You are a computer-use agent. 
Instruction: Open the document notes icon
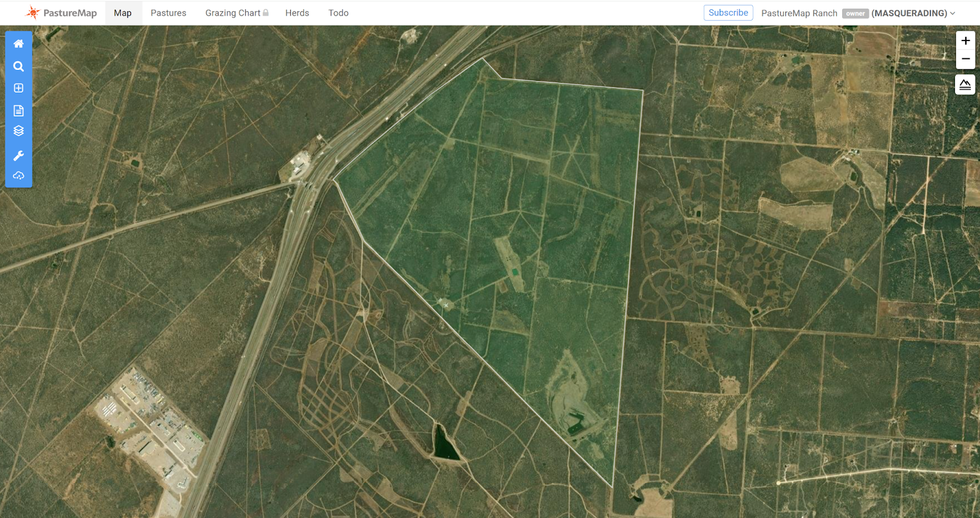click(18, 110)
